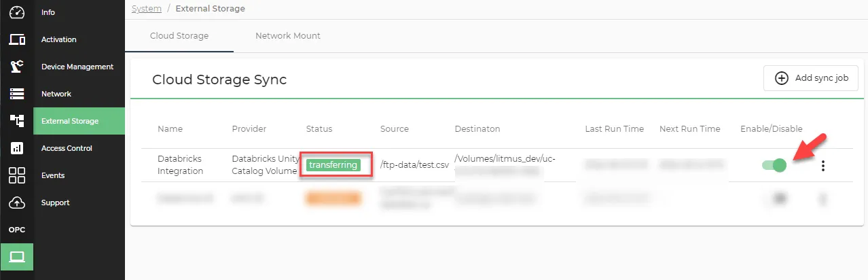
Task: Click the Activation devices icon in sidebar
Action: click(17, 39)
